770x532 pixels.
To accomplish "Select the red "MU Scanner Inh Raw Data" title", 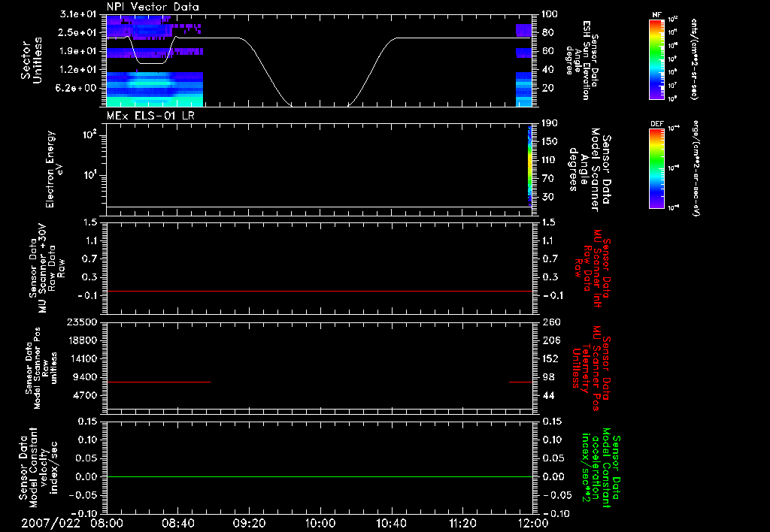I will pos(593,268).
